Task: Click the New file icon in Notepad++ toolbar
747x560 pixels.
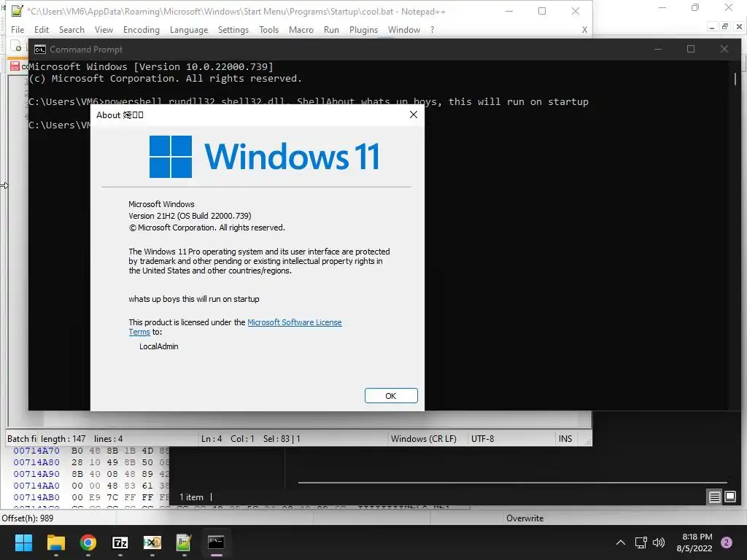Action: pyautogui.click(x=16, y=47)
